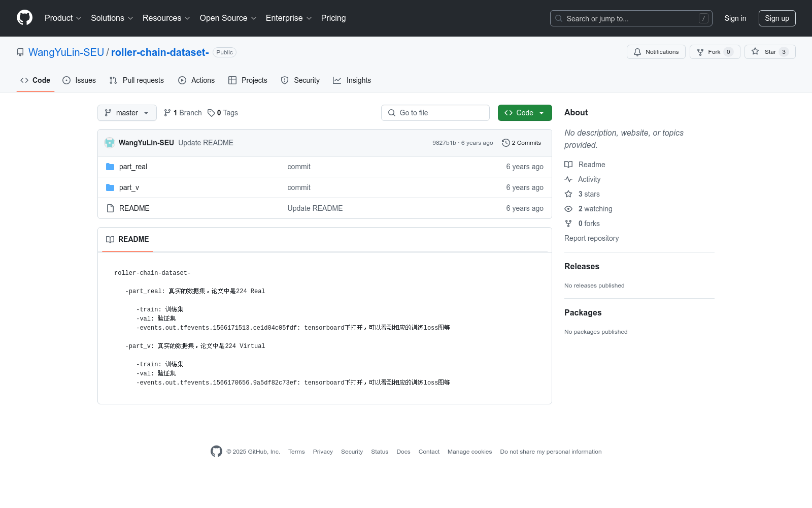This screenshot has height=508, width=812.
Task: Open the Enterprise dropdown
Action: [289, 18]
